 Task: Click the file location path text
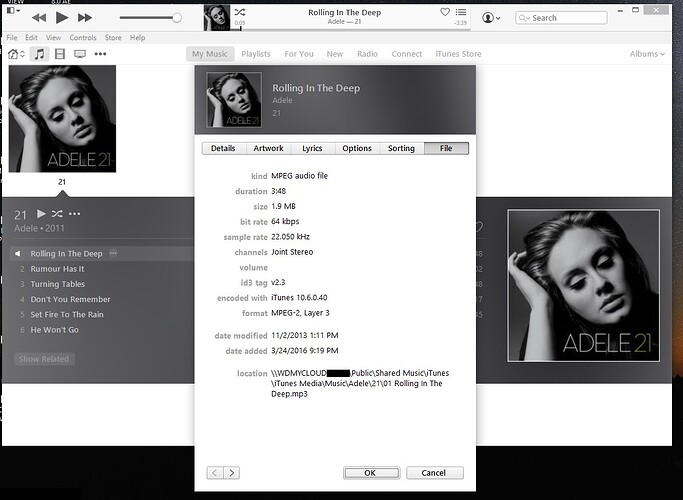pyautogui.click(x=360, y=383)
